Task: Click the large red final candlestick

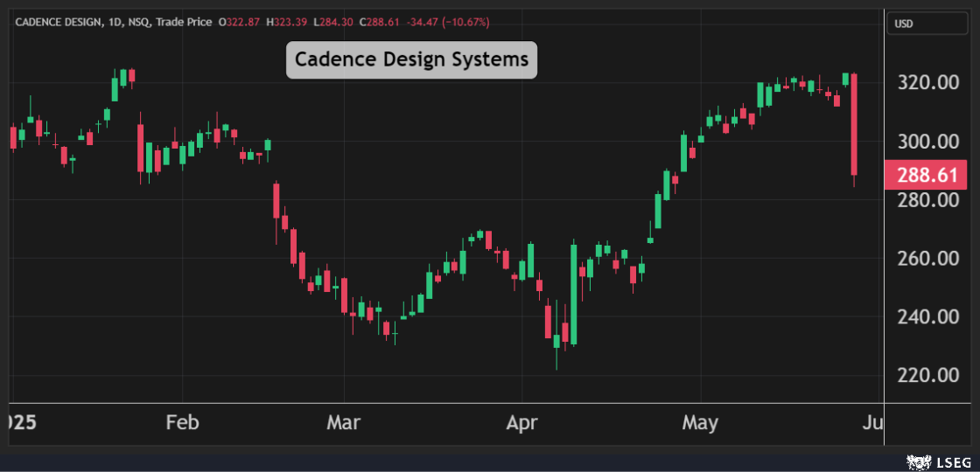Action: click(854, 124)
